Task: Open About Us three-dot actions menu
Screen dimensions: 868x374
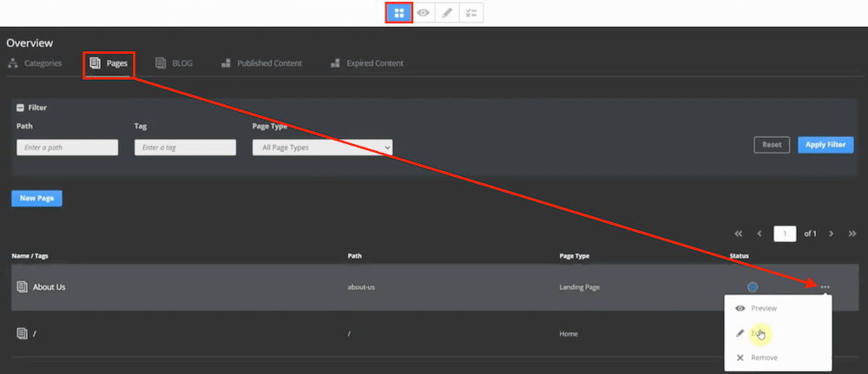Action: [x=825, y=286]
